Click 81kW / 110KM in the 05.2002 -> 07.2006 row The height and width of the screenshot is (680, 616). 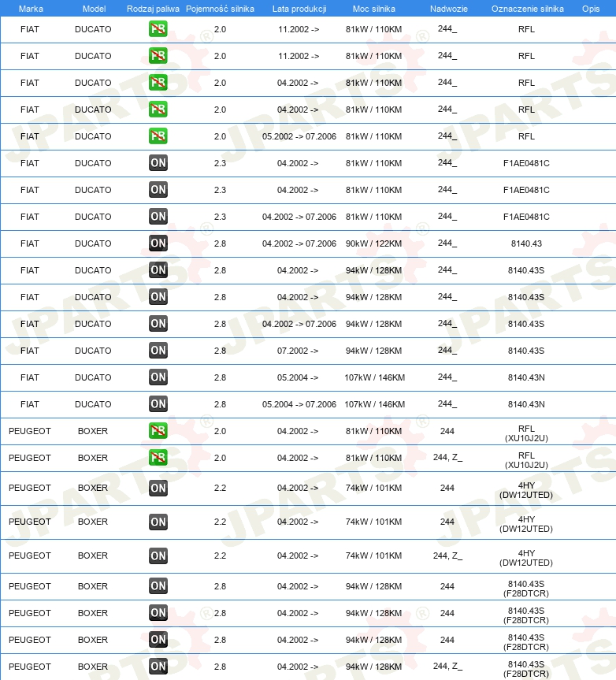pyautogui.click(x=373, y=136)
